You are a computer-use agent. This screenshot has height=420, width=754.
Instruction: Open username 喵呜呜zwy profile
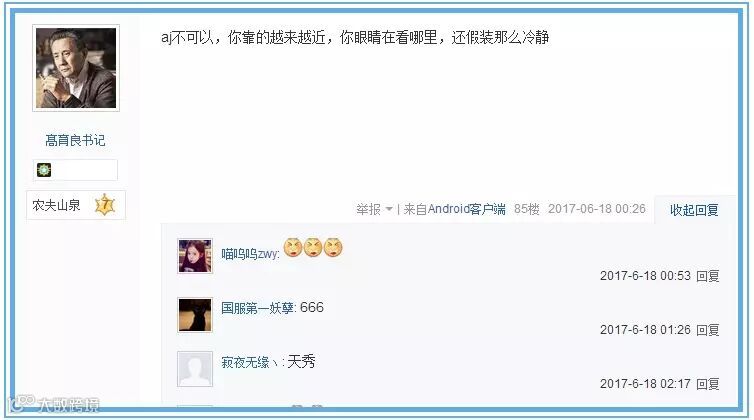point(250,254)
